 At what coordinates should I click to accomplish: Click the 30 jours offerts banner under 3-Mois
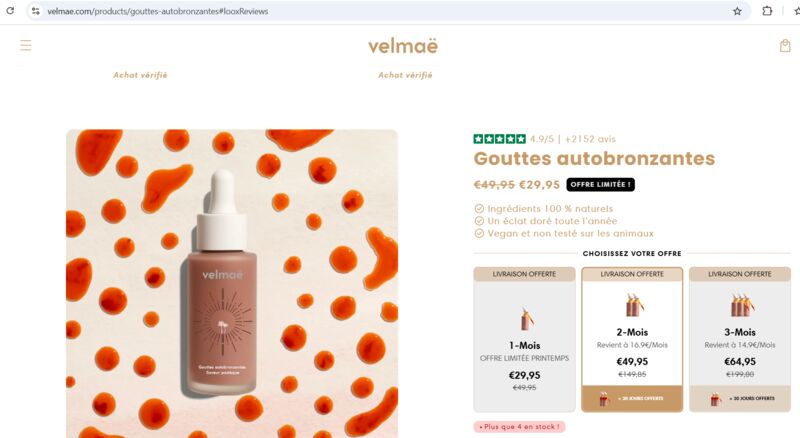click(x=740, y=398)
